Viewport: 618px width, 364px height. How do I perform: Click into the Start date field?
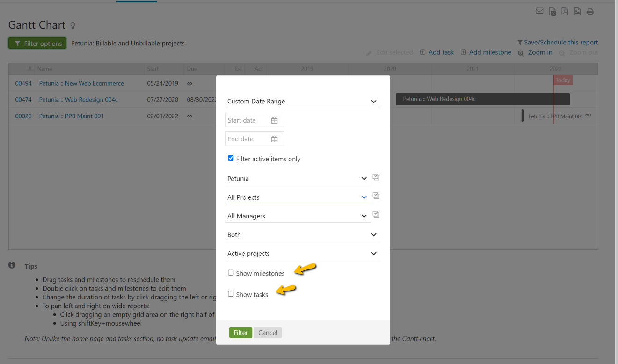(x=247, y=120)
